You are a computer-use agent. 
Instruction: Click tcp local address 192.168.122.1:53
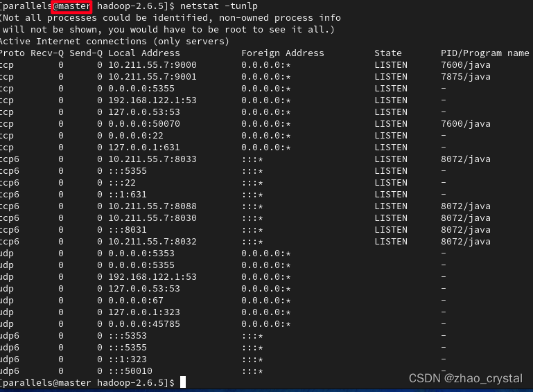pos(152,100)
